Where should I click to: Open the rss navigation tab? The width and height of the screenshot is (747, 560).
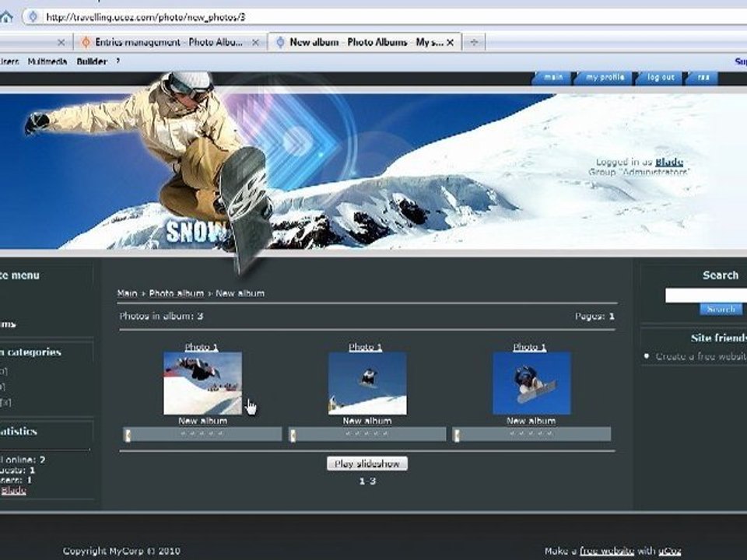(x=703, y=78)
